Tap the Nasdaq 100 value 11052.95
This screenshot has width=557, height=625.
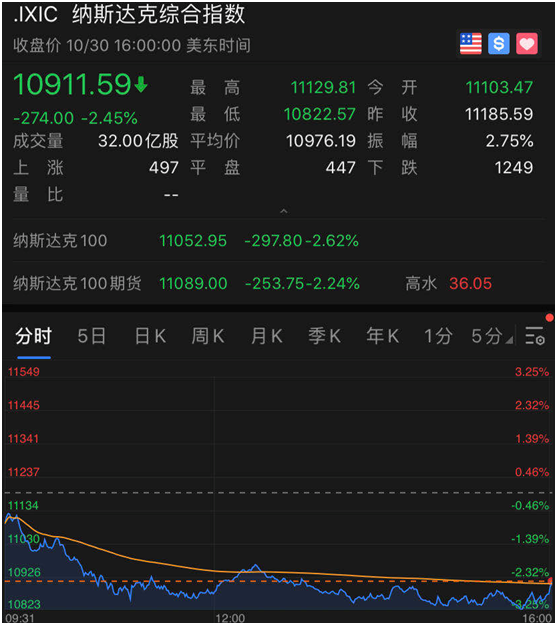193,241
